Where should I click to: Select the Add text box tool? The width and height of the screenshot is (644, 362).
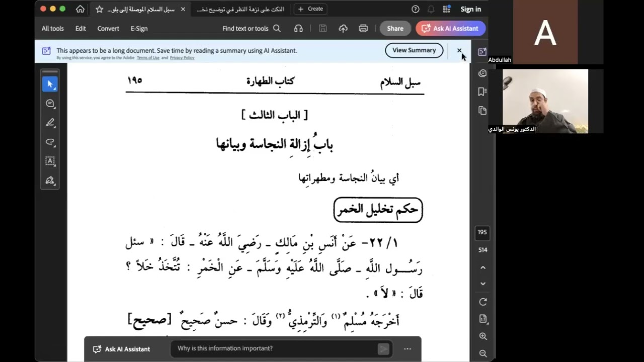click(x=50, y=161)
